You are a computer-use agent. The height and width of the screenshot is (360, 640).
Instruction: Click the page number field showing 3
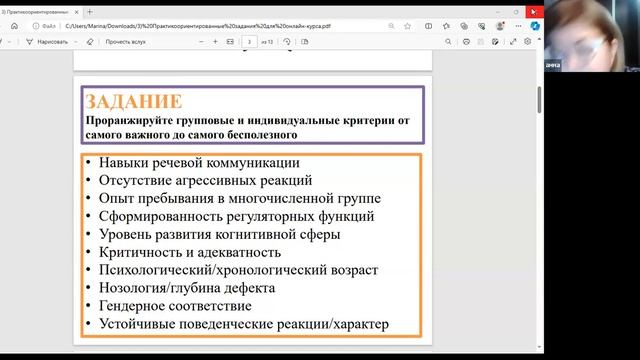coord(249,42)
